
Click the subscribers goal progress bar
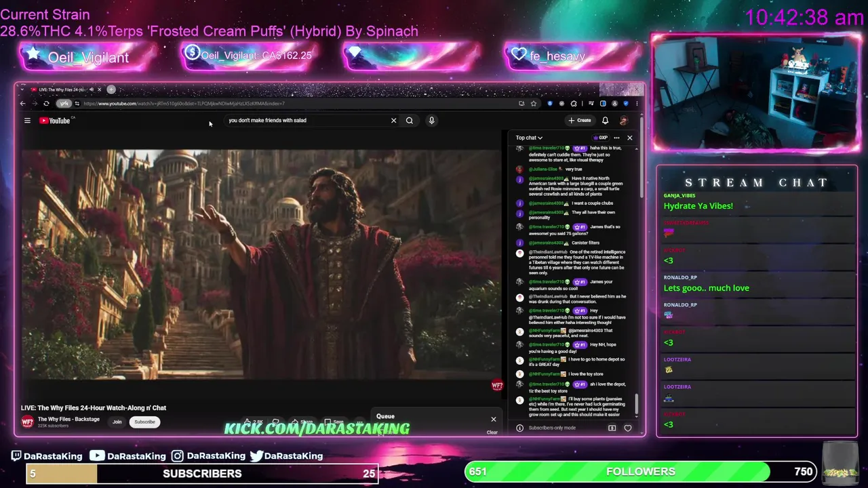coord(202,474)
